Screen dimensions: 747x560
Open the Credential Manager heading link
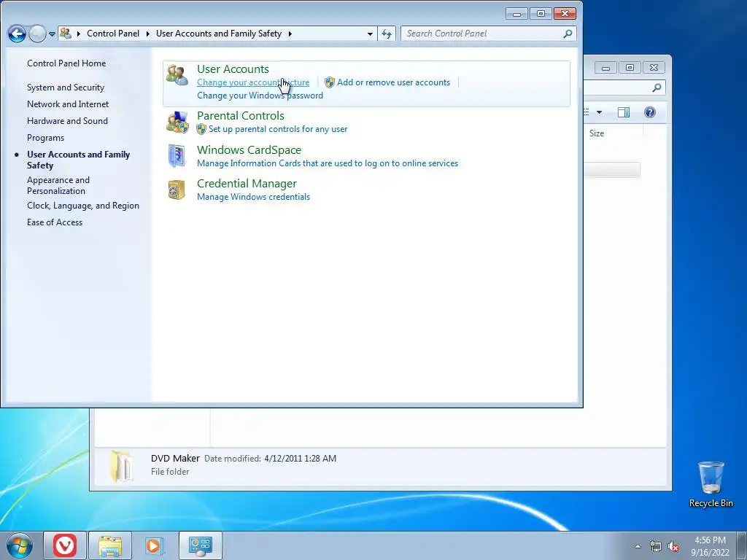pyautogui.click(x=247, y=183)
